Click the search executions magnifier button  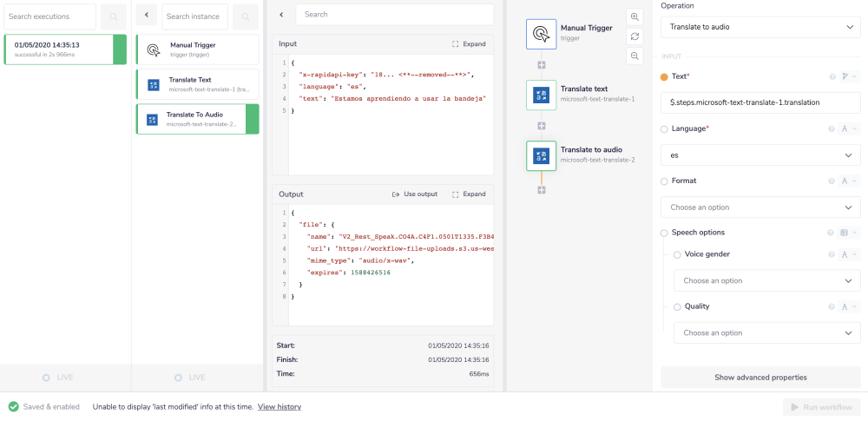click(x=113, y=16)
